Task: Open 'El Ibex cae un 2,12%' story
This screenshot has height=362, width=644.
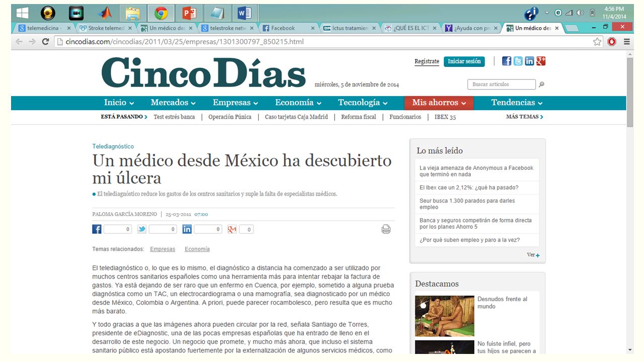Action: tap(469, 188)
